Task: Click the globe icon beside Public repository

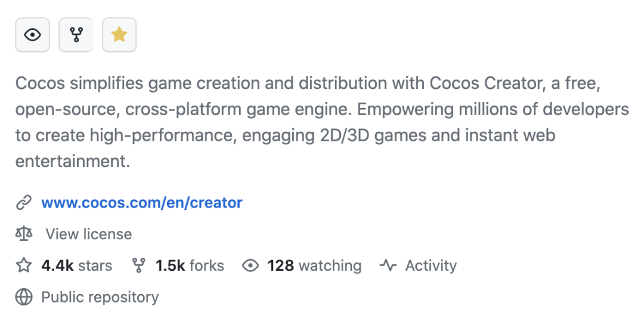Action: coord(24,297)
